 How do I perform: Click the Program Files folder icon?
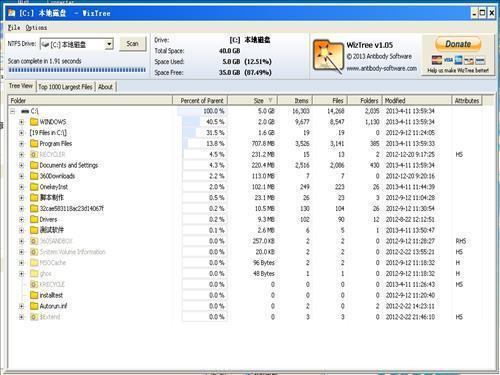coord(34,143)
